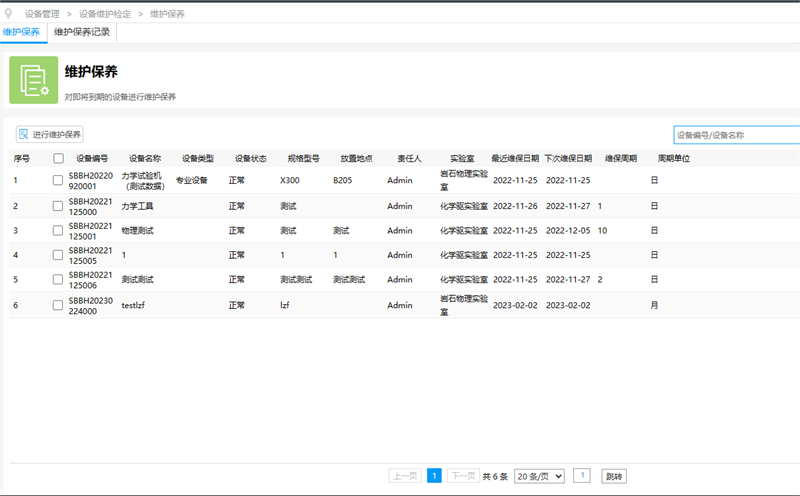Click the green maintenance document icon

coord(34,80)
